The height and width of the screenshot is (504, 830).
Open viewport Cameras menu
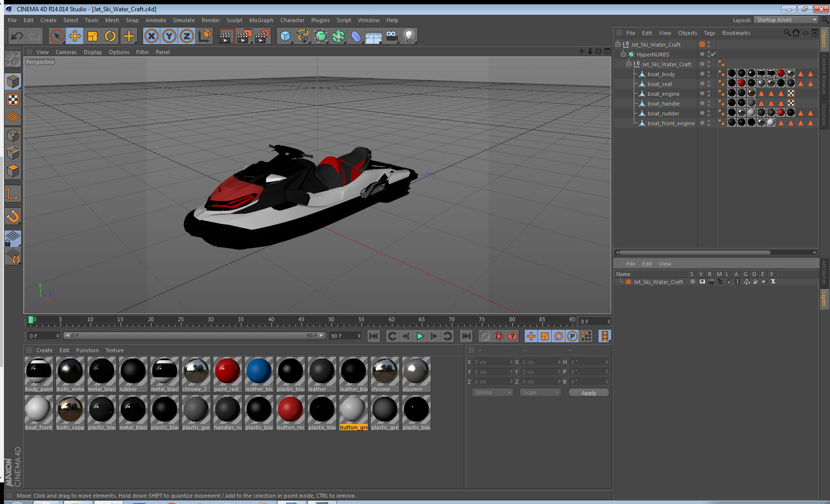coord(66,52)
